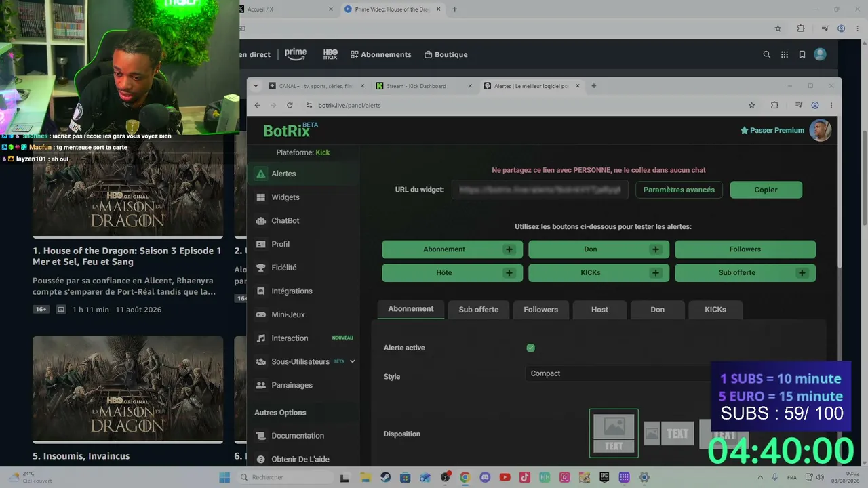Click the Copier button
Image resolution: width=868 pixels, height=488 pixels.
point(766,190)
